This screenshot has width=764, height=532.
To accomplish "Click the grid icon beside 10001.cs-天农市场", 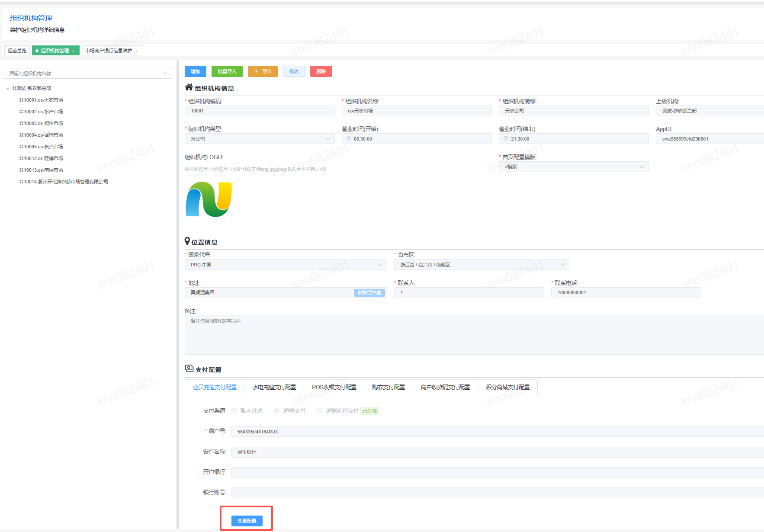I will (x=21, y=100).
